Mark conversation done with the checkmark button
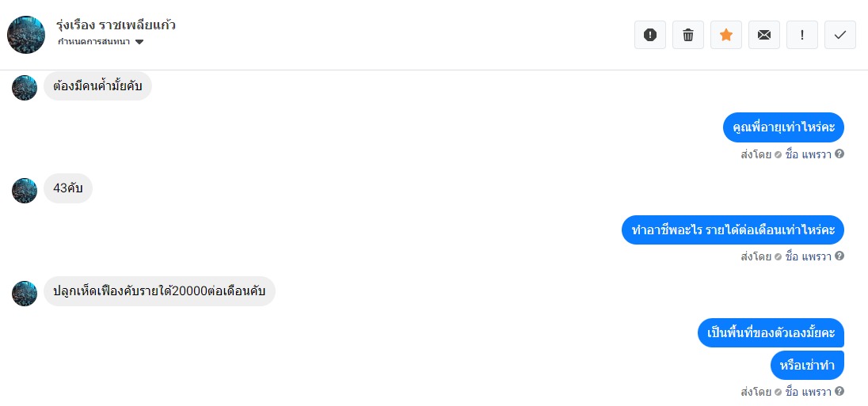The height and width of the screenshot is (406, 868). point(840,35)
